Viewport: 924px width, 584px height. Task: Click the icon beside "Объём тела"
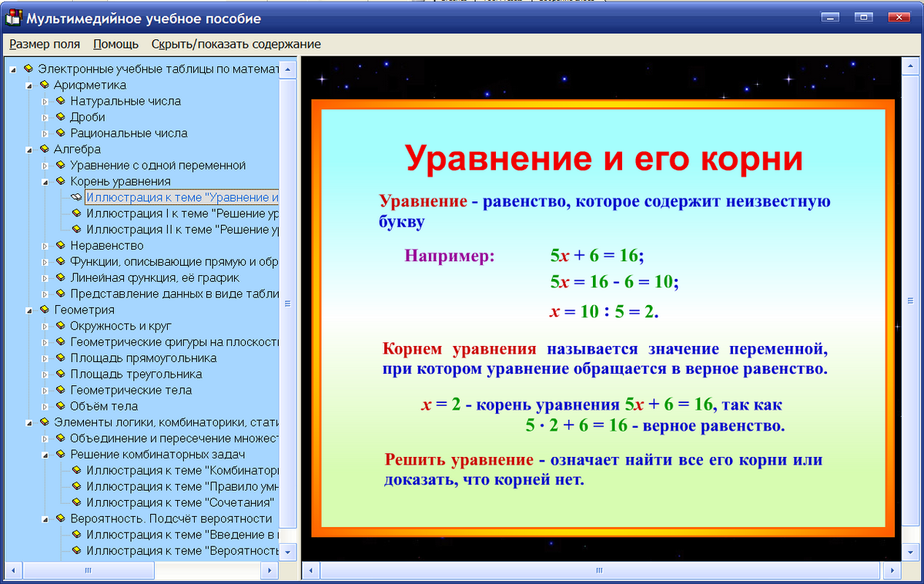[60, 406]
